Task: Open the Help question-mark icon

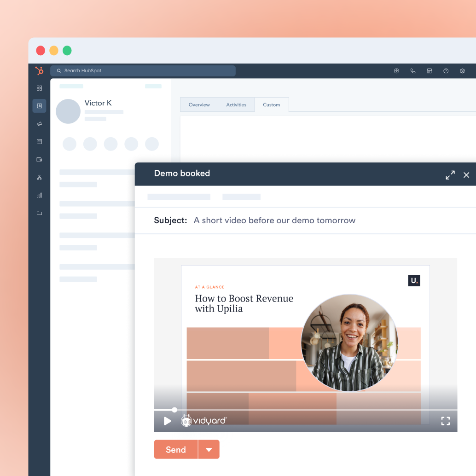Action: pos(446,71)
